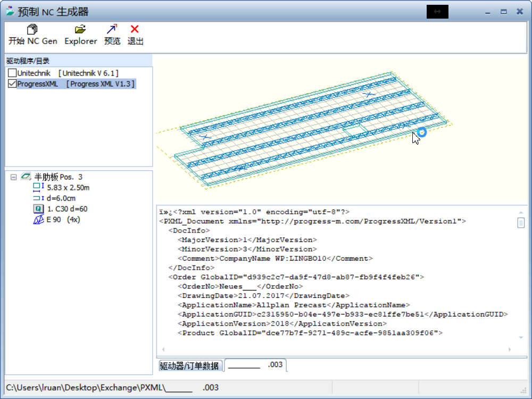Click the vertical scrollbar thumb in the XML pane

[x=521, y=223]
